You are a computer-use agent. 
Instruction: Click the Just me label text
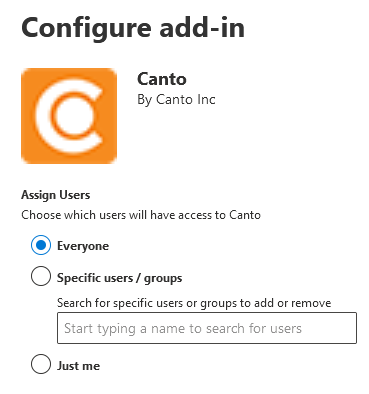[78, 366]
